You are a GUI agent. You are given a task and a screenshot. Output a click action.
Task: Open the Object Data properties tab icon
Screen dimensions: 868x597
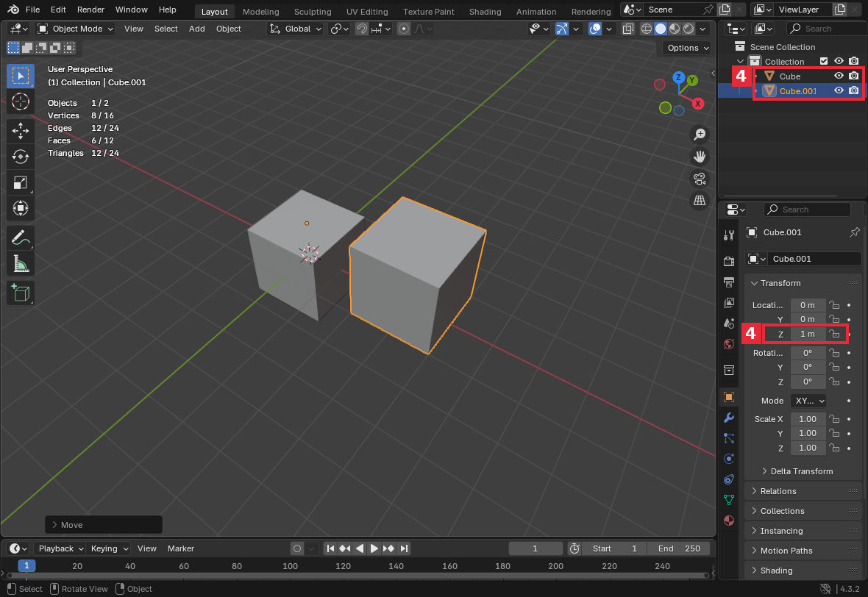[x=729, y=500]
